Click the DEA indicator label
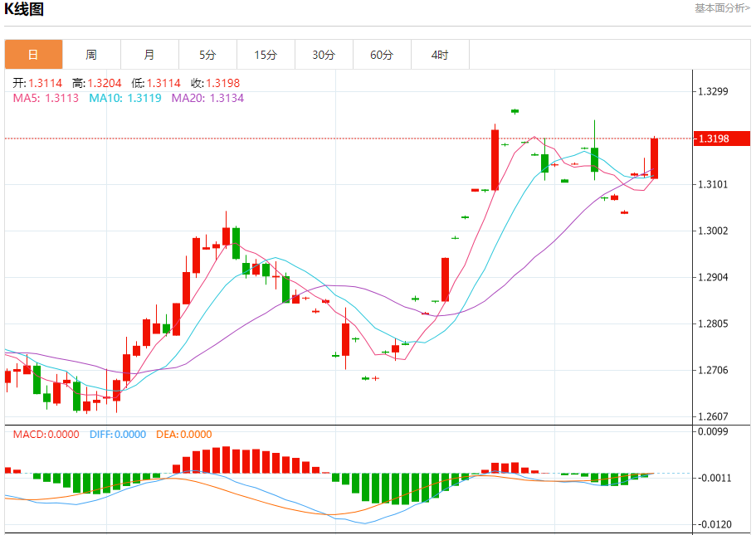The width and height of the screenshot is (756, 535). (x=183, y=434)
